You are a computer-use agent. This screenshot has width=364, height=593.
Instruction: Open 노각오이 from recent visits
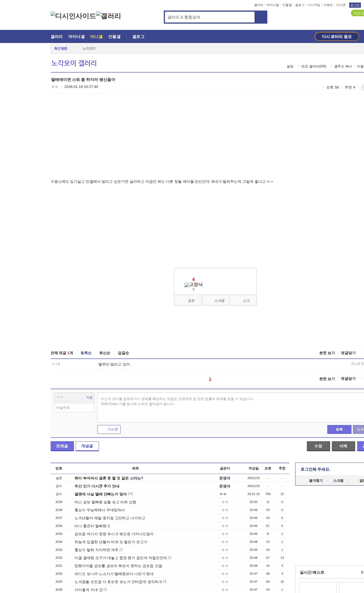click(x=89, y=48)
